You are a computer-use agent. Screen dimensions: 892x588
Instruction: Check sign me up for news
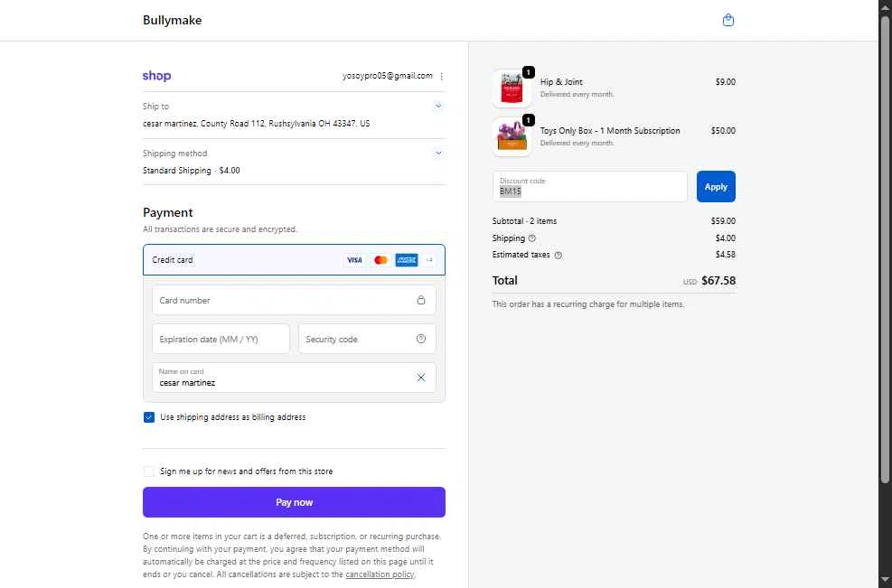(149, 471)
